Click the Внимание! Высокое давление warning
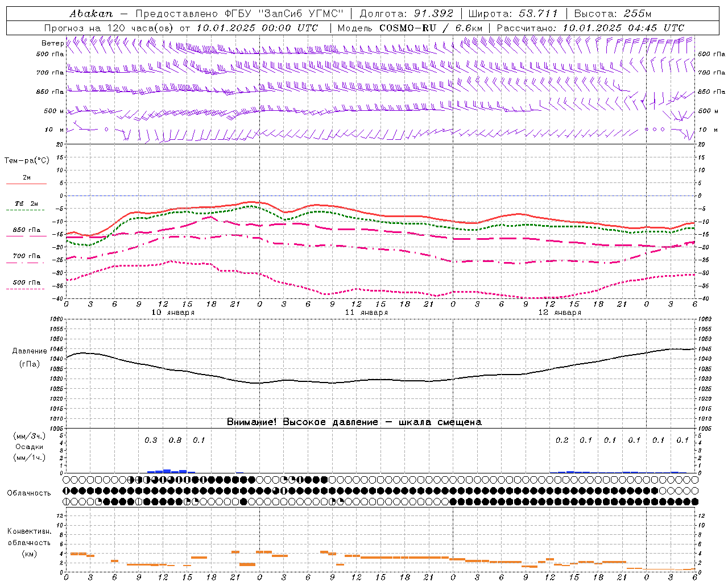 [354, 422]
